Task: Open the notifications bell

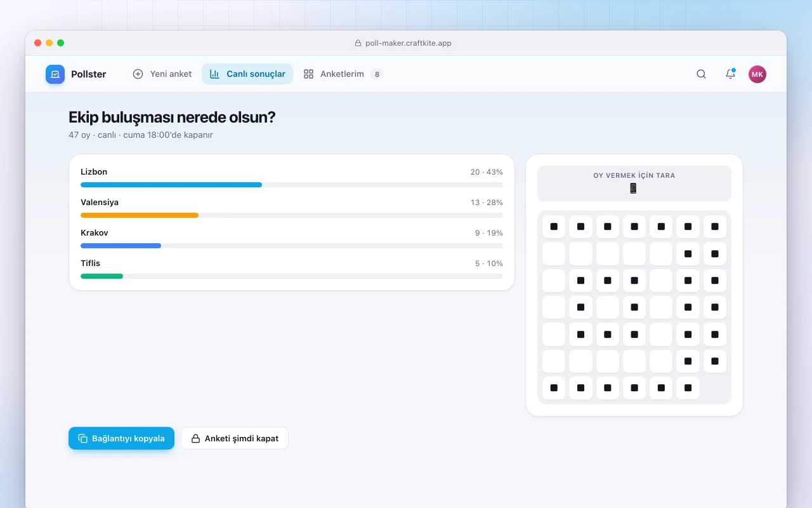Action: [x=730, y=74]
